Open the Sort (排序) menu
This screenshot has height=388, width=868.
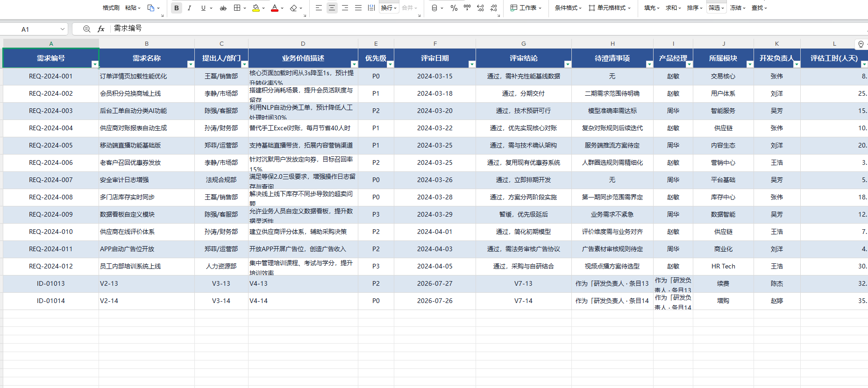pyautogui.click(x=695, y=8)
